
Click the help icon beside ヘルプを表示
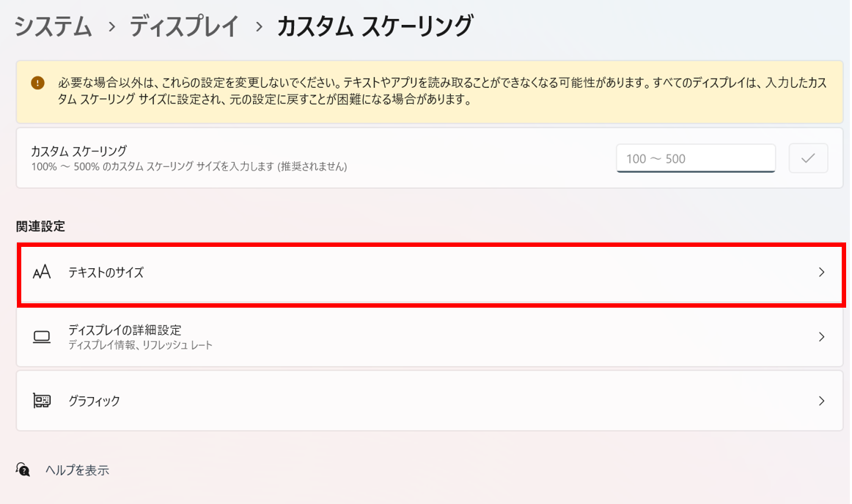pos(23,470)
